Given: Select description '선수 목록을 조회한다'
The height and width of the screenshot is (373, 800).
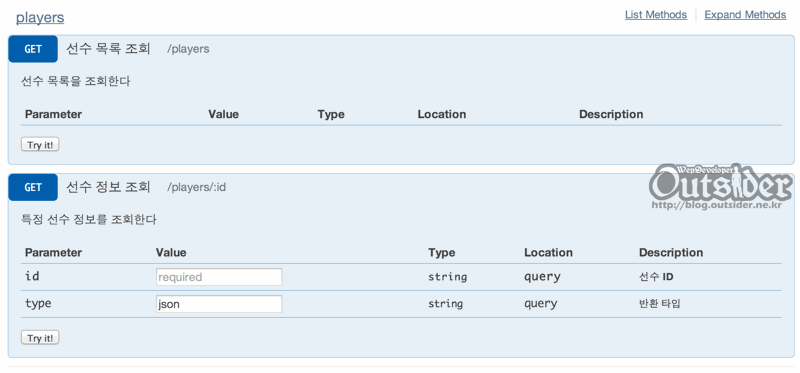Looking at the screenshot, I should [76, 81].
